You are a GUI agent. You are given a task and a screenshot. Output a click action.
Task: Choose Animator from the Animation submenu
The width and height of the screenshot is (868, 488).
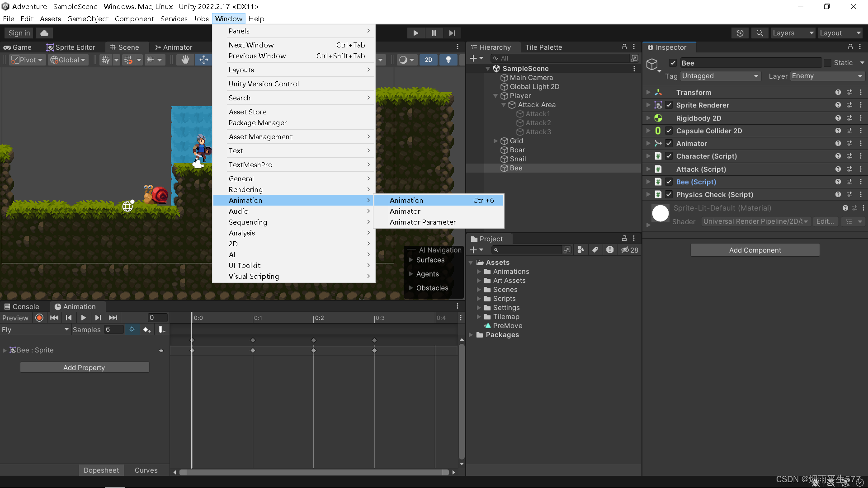pyautogui.click(x=405, y=211)
